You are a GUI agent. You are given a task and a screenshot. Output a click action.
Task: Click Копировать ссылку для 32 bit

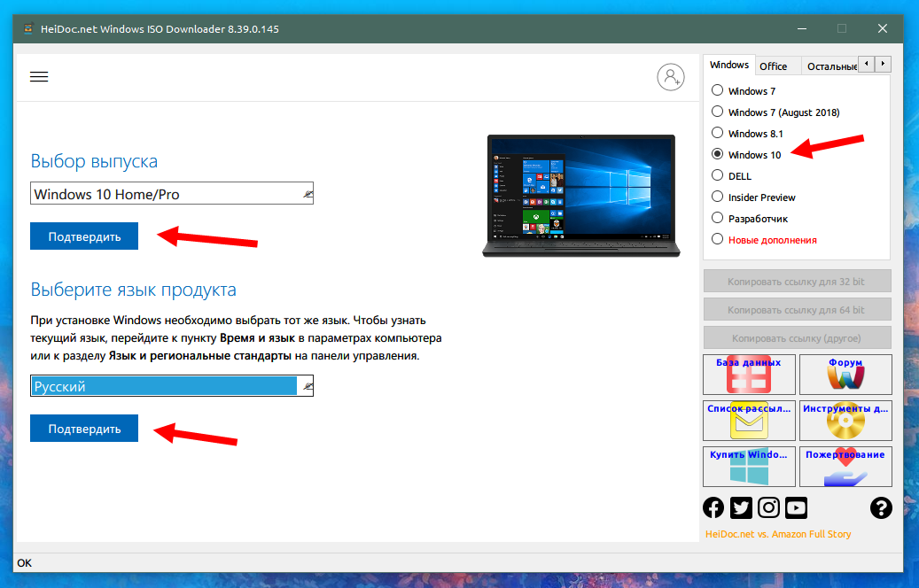click(x=797, y=281)
